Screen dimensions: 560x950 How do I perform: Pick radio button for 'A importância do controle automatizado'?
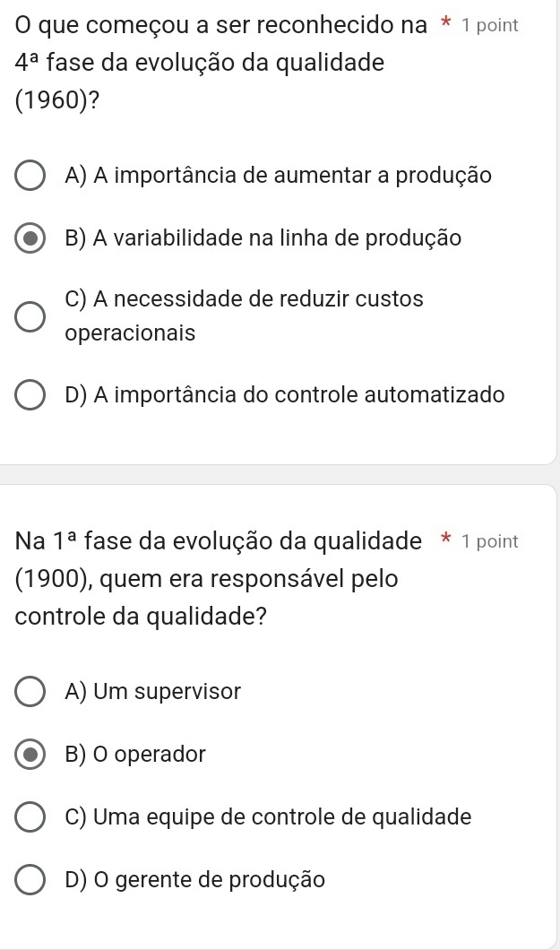click(31, 395)
